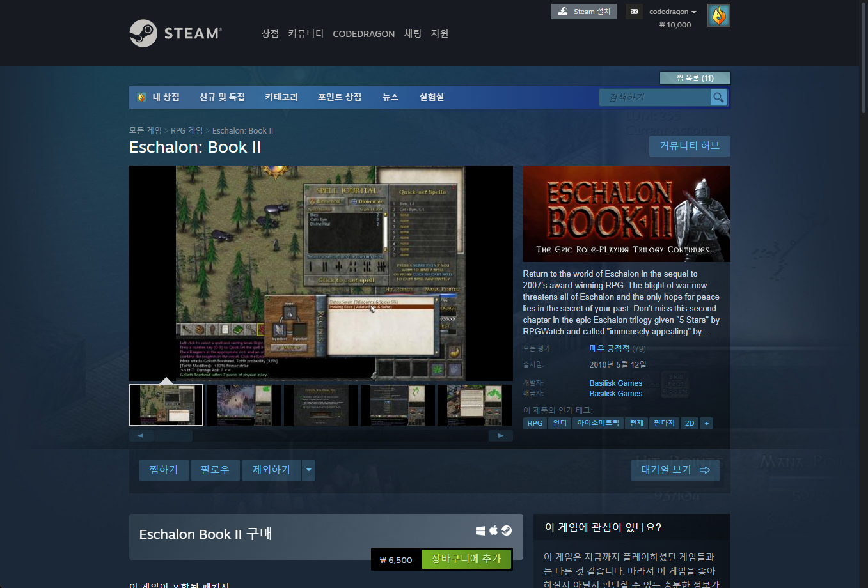
Task: Open the 신규 및 특집 tab
Action: point(222,97)
